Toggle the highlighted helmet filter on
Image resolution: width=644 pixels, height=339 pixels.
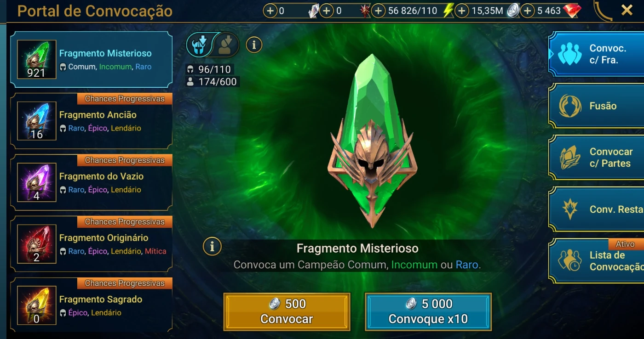click(x=199, y=45)
